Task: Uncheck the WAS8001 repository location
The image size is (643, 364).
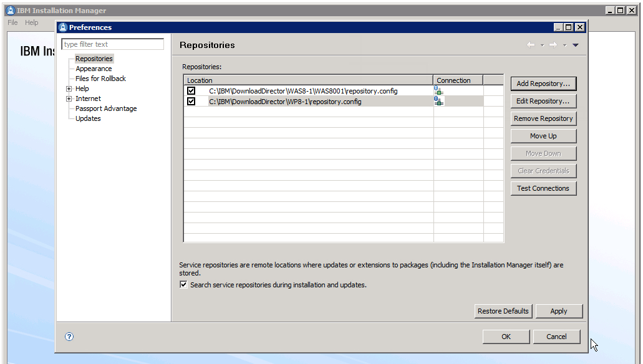Action: 191,90
